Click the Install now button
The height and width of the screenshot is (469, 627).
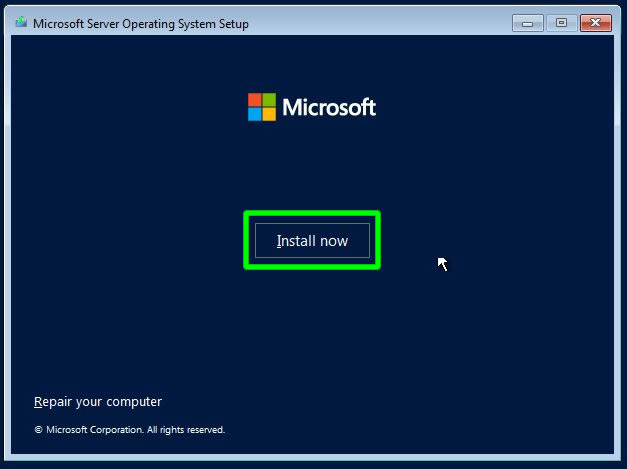[x=312, y=241]
